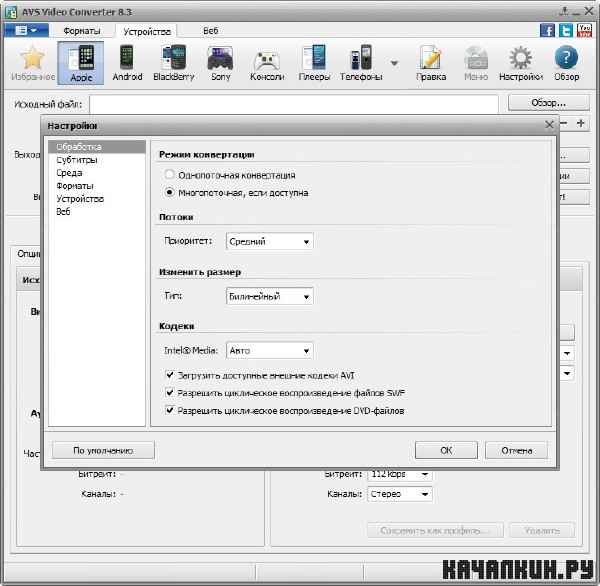Image resolution: width=600 pixels, height=586 pixels.
Task: Select the Apple devices icon
Action: click(81, 63)
